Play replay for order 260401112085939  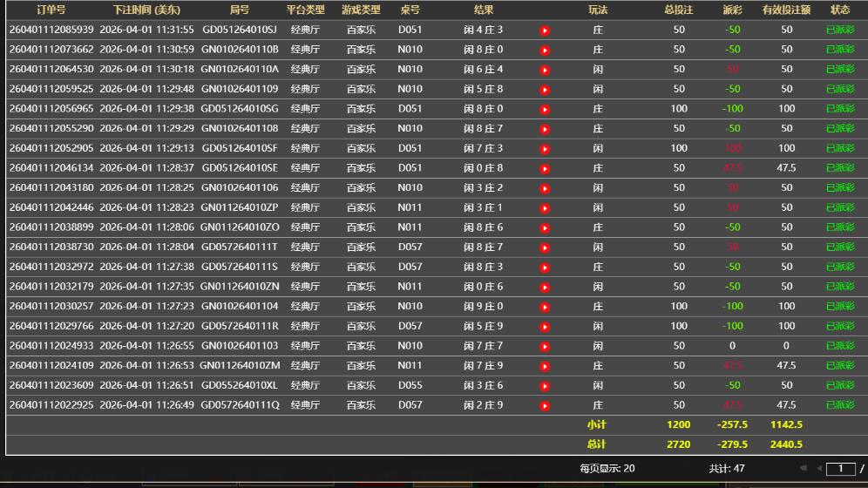pyautogui.click(x=545, y=30)
